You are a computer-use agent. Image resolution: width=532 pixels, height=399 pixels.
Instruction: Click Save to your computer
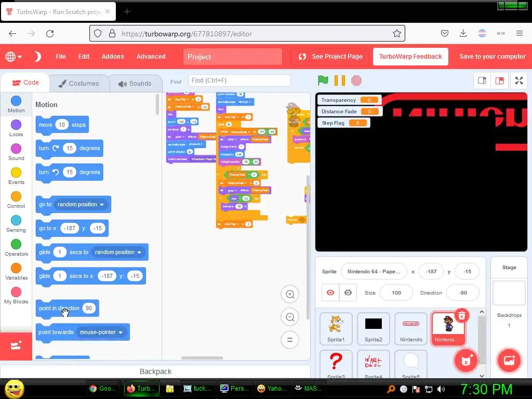pos(493,56)
